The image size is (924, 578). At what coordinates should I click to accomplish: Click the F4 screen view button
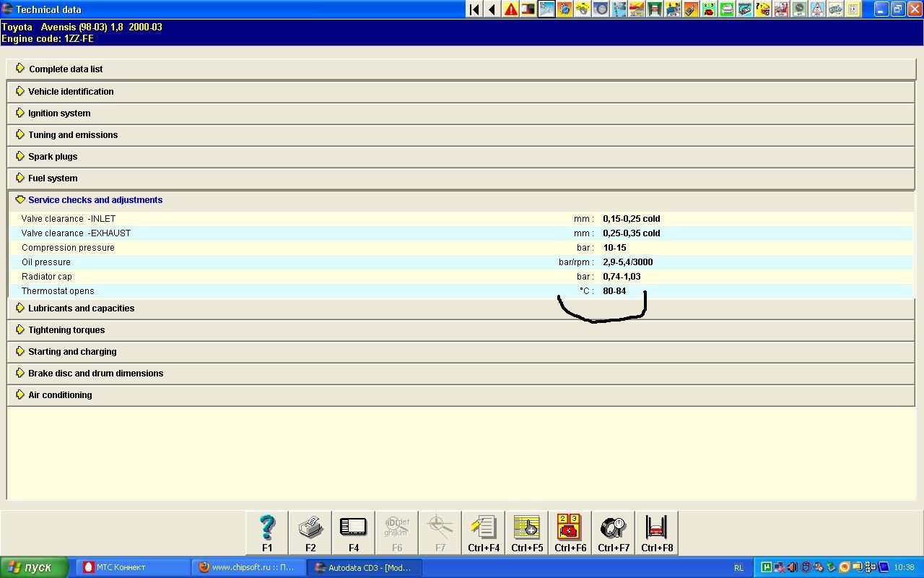(x=354, y=533)
